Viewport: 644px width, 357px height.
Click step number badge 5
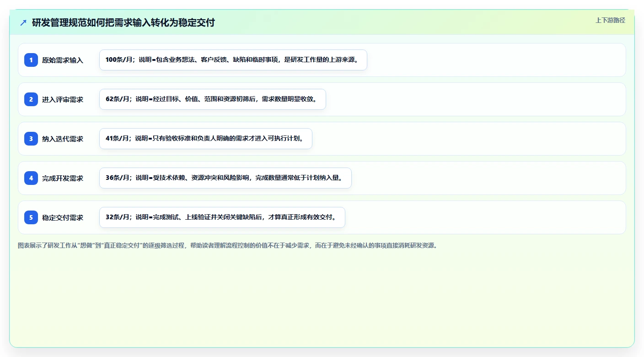point(31,217)
